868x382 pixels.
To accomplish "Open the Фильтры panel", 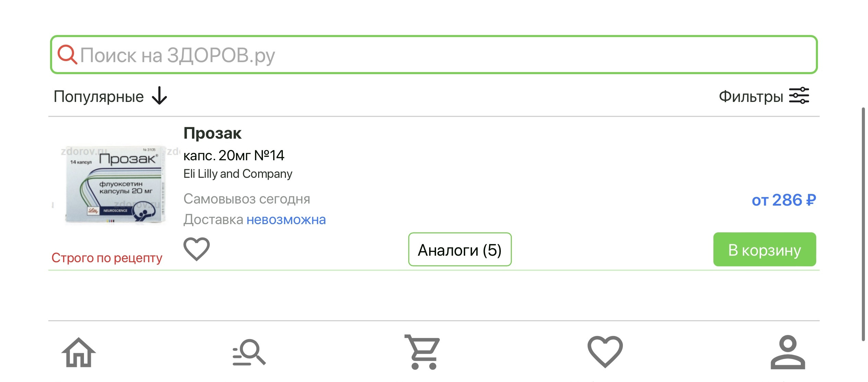I will pos(764,96).
